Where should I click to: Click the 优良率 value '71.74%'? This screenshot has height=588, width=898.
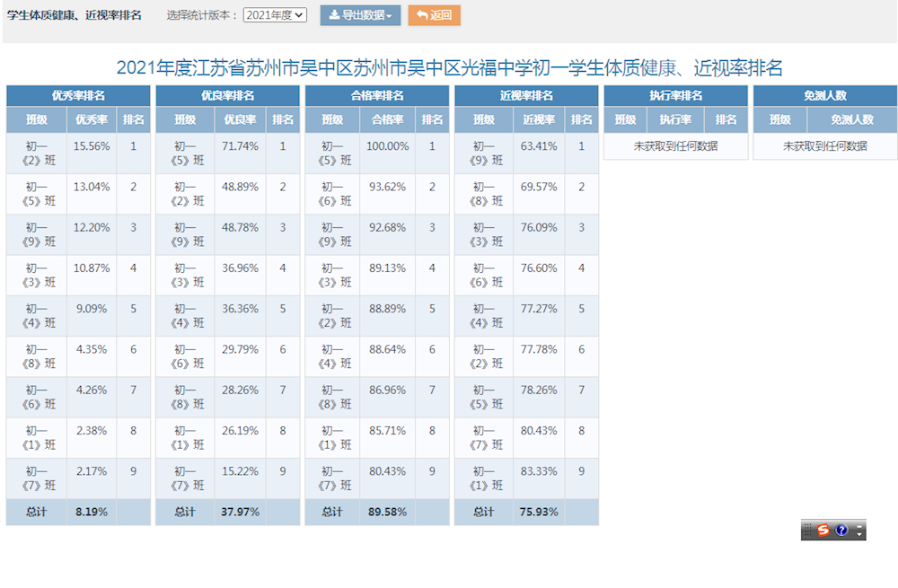point(240,146)
